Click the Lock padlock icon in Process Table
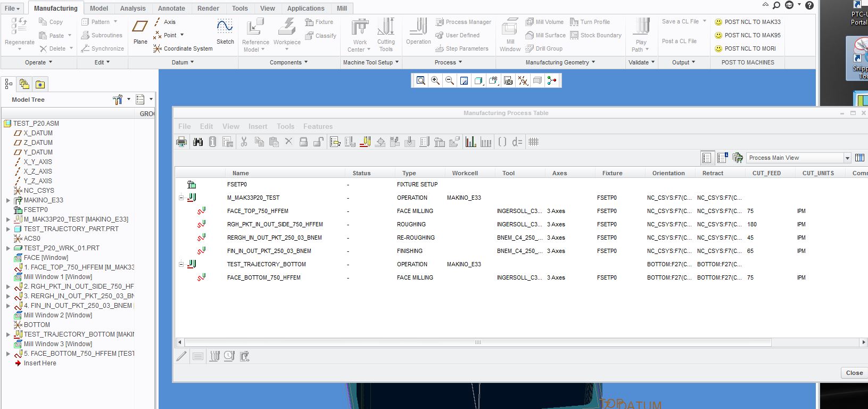The width and height of the screenshot is (868, 409). (303, 142)
